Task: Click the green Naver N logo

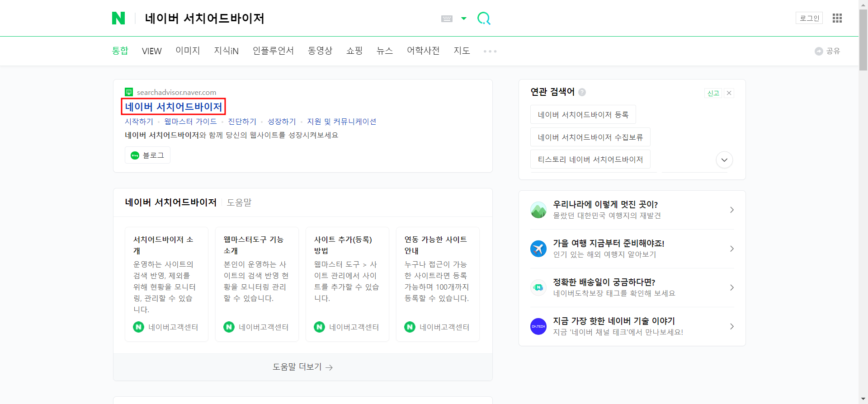Action: coord(118,18)
